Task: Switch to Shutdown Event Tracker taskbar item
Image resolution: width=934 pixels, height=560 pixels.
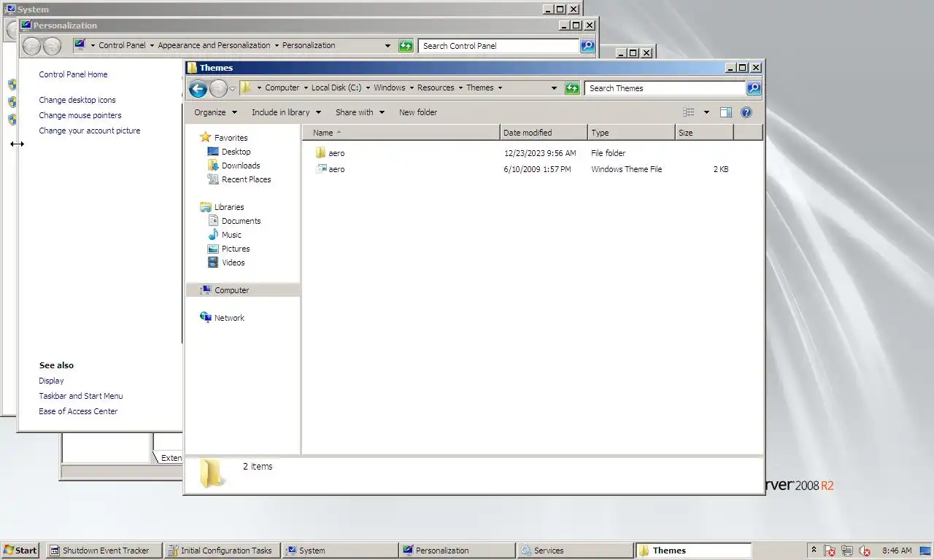Action: pos(104,551)
